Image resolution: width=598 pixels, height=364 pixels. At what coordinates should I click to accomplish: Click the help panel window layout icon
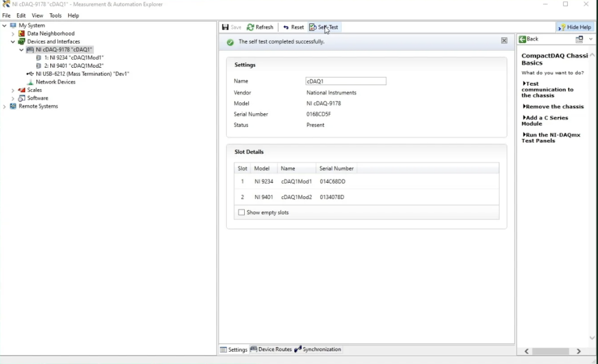point(579,39)
